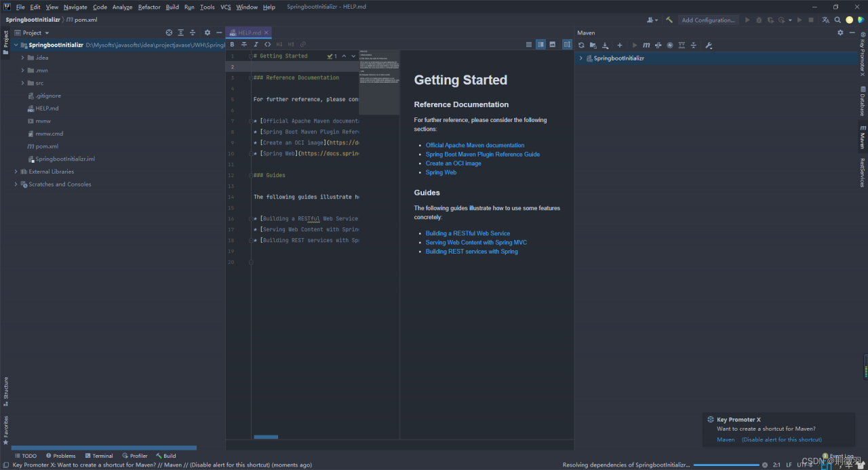Click the Add Maven Projects plus icon
868x470 pixels.
tap(619, 45)
